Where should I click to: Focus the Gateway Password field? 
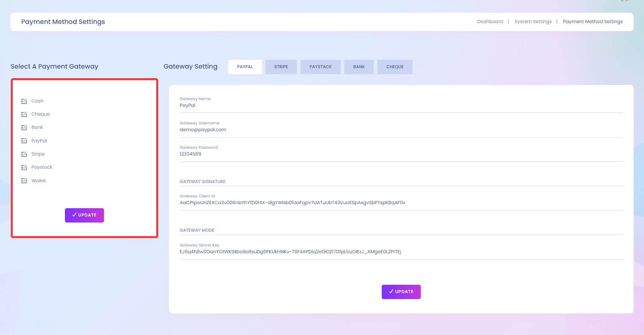coord(401,154)
